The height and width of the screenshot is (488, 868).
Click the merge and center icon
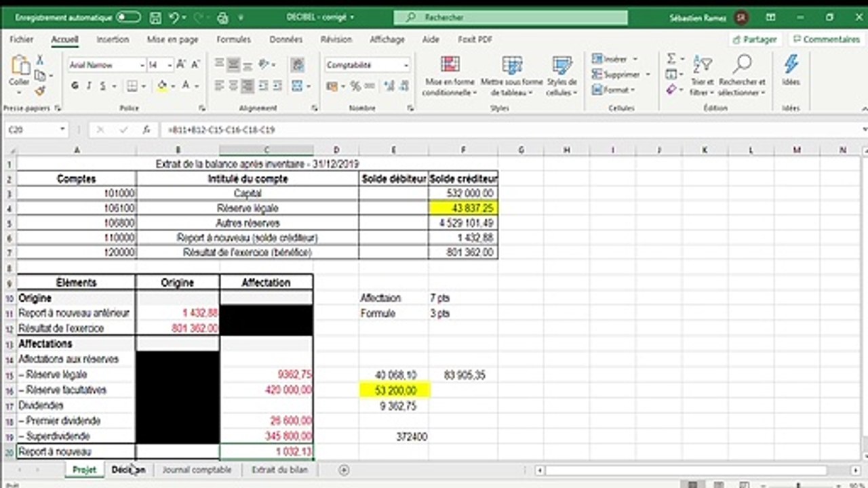297,86
